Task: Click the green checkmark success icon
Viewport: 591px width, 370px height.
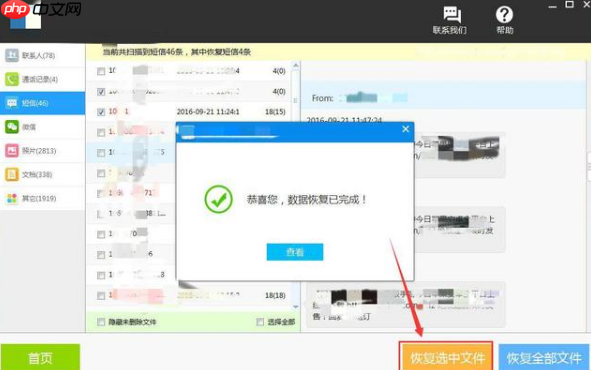Action: point(218,199)
